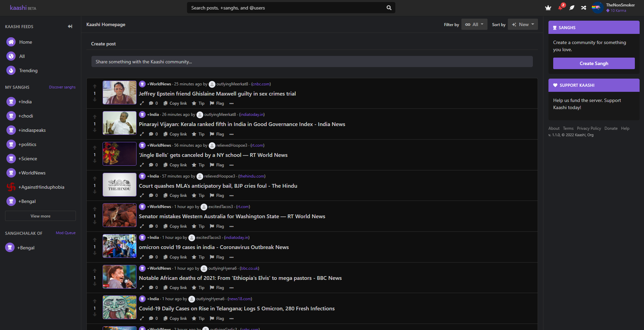Copy link of omicron covid 19 cases post

pyautogui.click(x=175, y=257)
